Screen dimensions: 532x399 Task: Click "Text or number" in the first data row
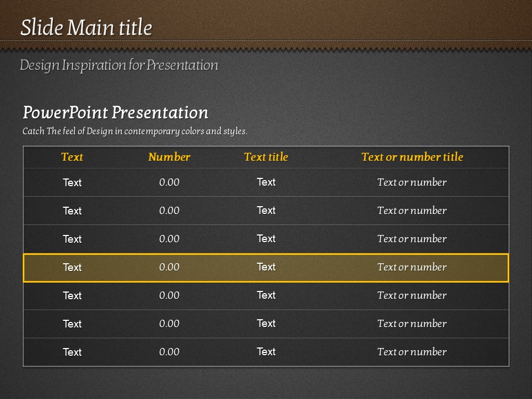point(412,182)
